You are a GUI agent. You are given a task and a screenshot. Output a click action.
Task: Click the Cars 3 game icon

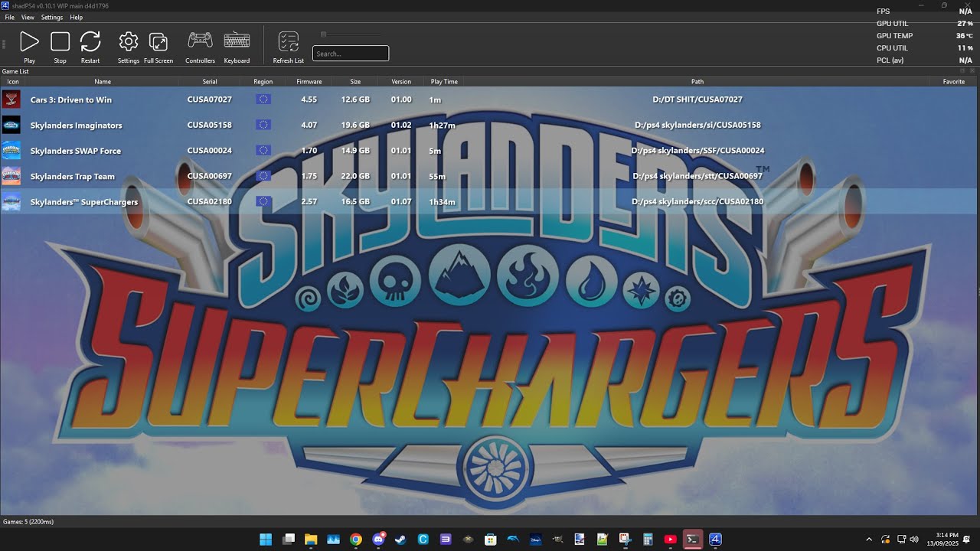11,99
